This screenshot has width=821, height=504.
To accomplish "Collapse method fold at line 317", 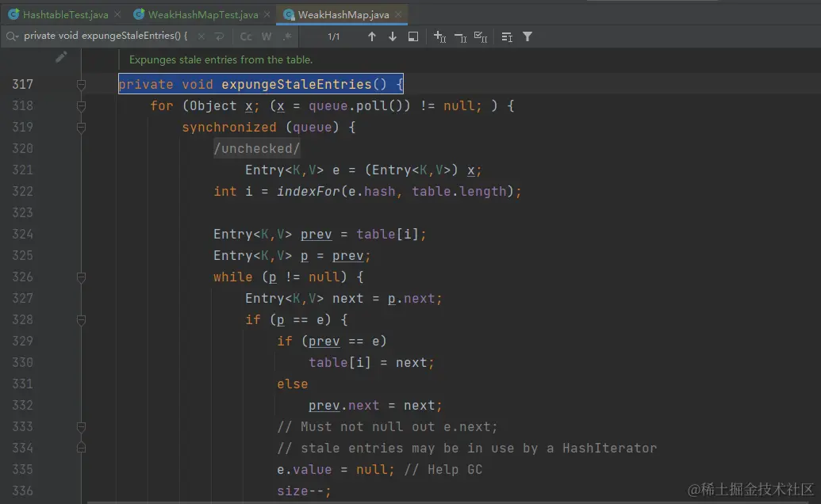I will click(x=81, y=85).
